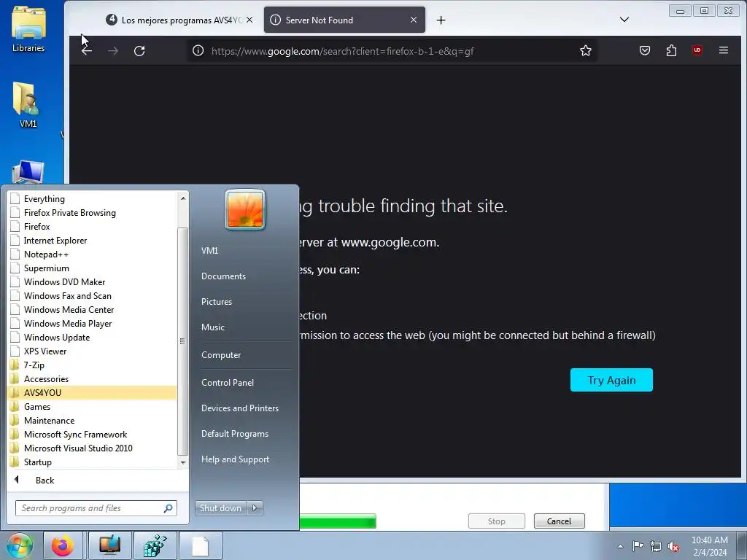This screenshot has height=560, width=747.
Task: Click the muted volume tray icon
Action: [x=673, y=547]
